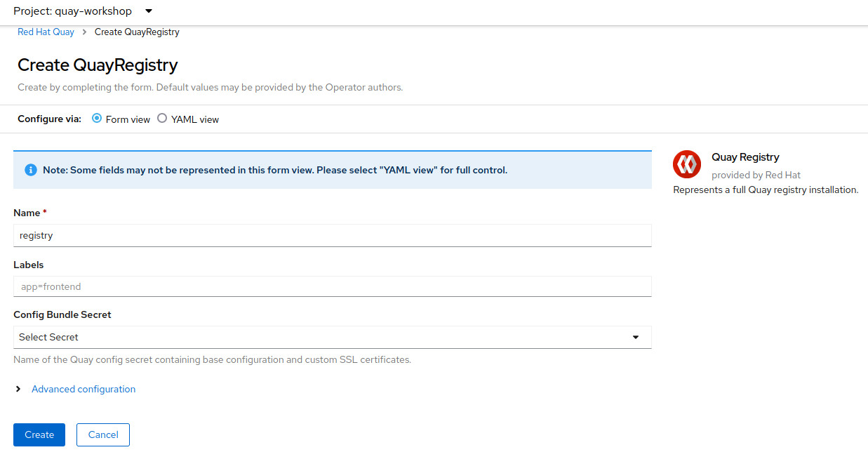Expand the Advanced configuration section
Viewport: 868px width, 471px height.
pos(84,389)
